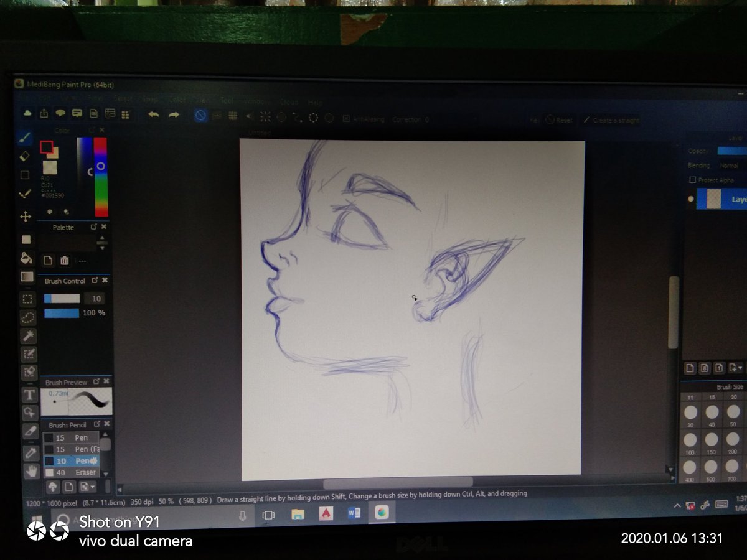Open the Tool menu
Image resolution: width=747 pixels, height=560 pixels.
tap(227, 100)
